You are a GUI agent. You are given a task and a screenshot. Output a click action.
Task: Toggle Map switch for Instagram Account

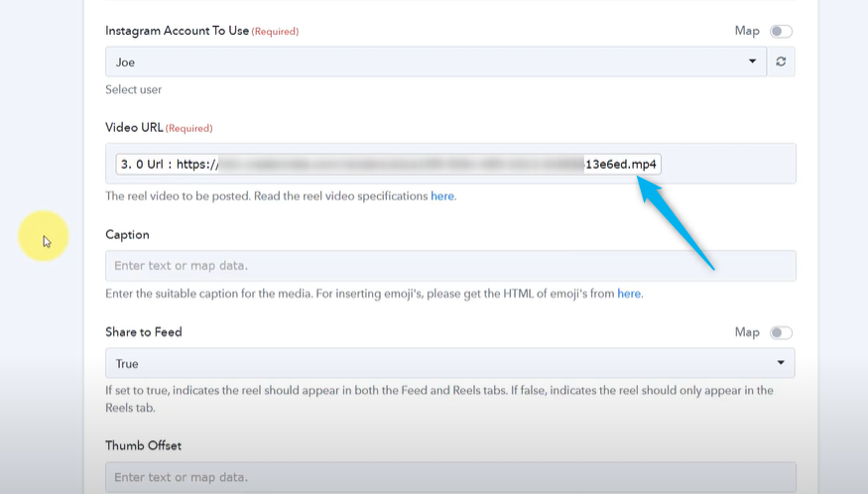point(781,31)
